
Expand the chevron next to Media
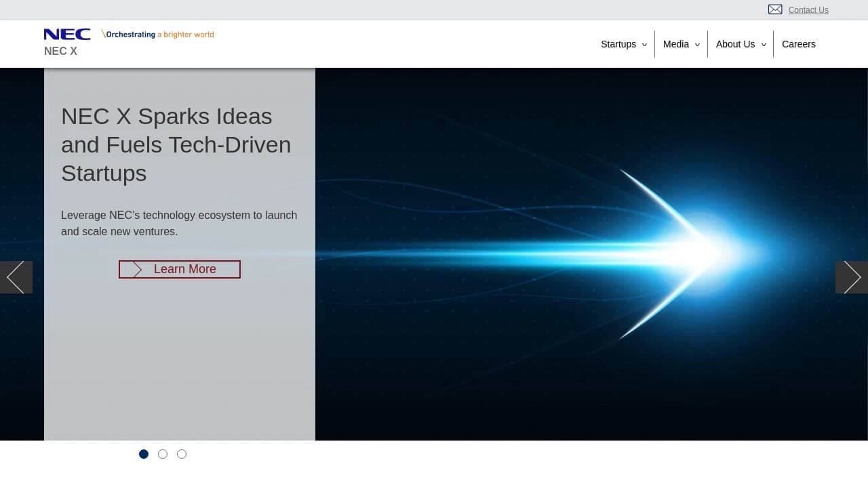[x=697, y=45]
